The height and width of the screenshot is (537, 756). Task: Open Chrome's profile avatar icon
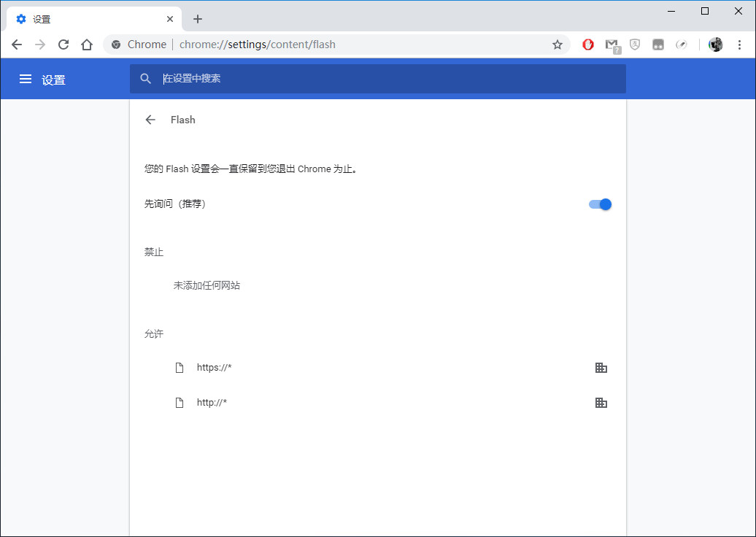coord(716,45)
